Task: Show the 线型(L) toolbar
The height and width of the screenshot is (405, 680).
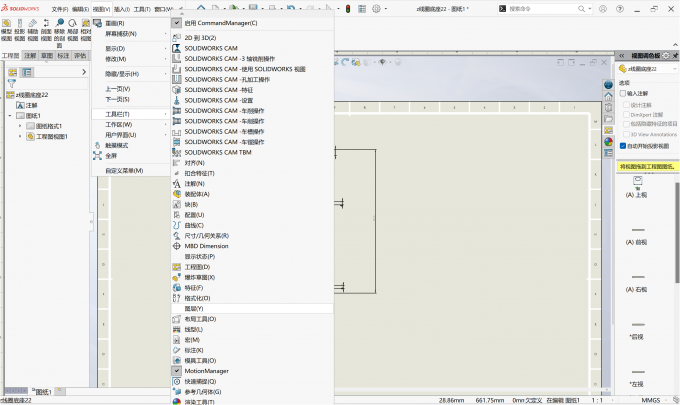Action: click(252, 329)
